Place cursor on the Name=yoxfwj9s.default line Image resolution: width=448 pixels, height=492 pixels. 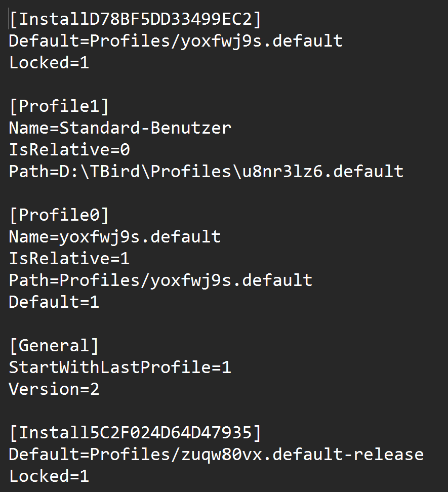115,237
